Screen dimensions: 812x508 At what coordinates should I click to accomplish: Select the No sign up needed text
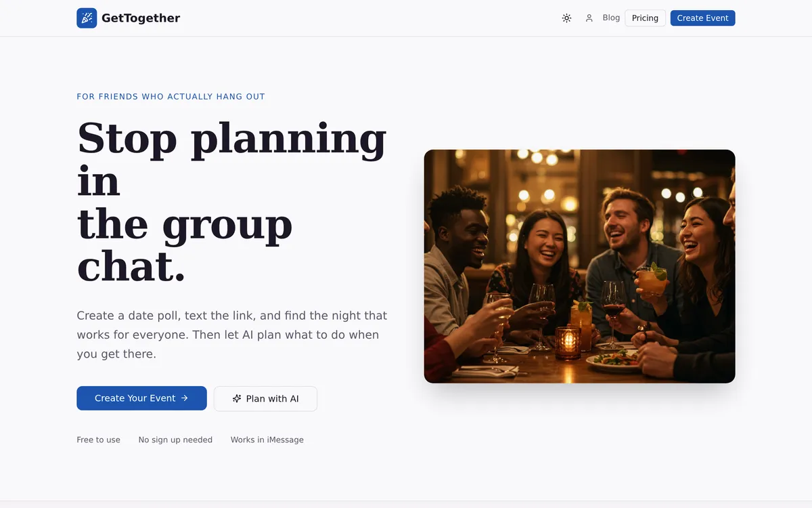tap(175, 440)
